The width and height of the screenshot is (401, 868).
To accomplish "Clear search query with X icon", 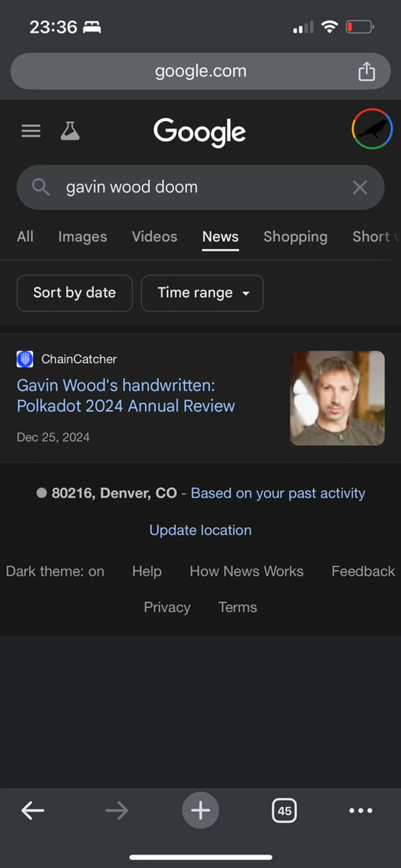I will point(360,188).
